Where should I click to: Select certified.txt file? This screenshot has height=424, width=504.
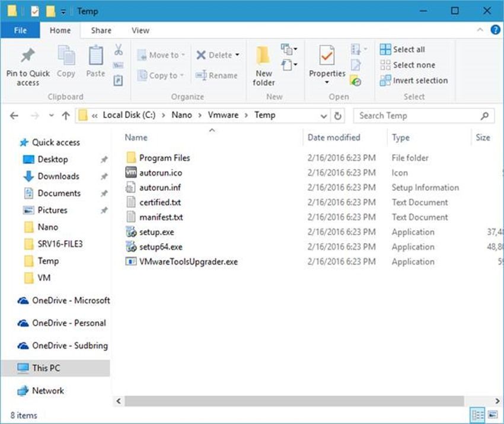pos(160,202)
